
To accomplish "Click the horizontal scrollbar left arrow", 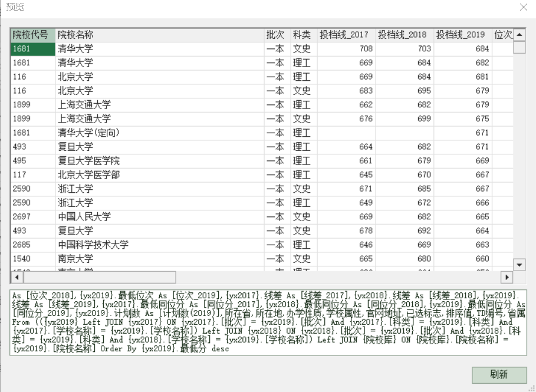I will coord(17,277).
